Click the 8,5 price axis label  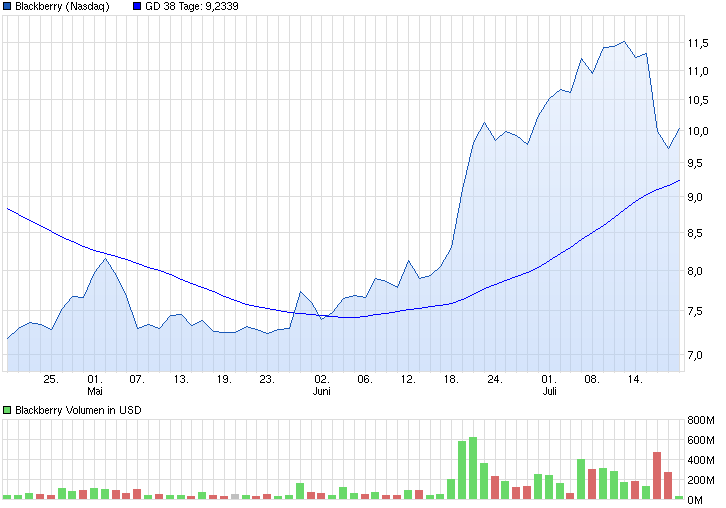pos(700,234)
